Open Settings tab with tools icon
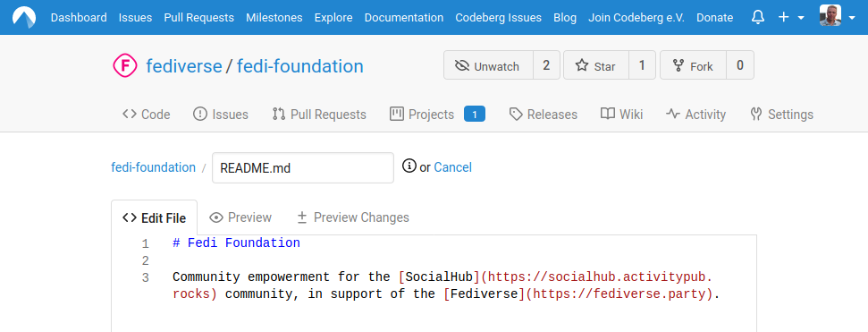The width and height of the screenshot is (868, 332). click(781, 115)
